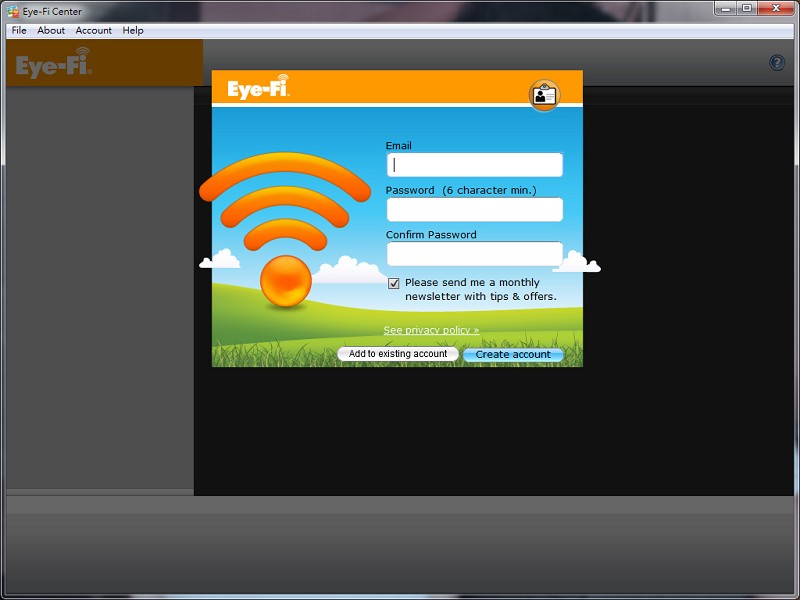Image resolution: width=800 pixels, height=600 pixels.
Task: Minimize the Eye-Fi Center window
Action: 726,8
